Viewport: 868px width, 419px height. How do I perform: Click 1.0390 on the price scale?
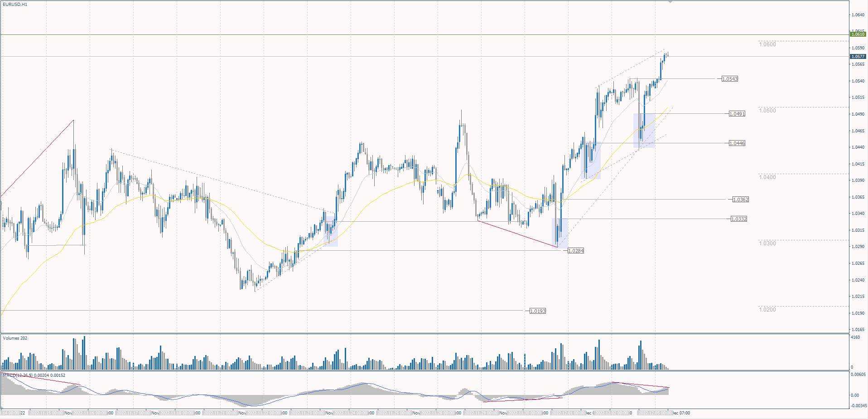pyautogui.click(x=858, y=180)
